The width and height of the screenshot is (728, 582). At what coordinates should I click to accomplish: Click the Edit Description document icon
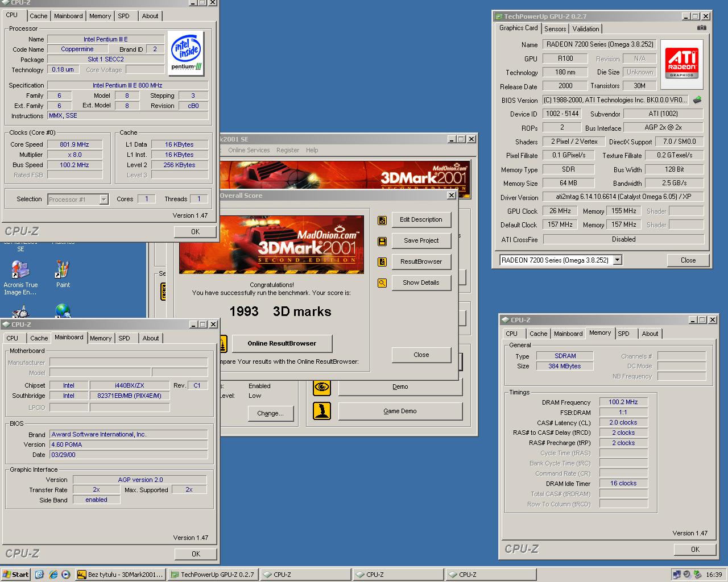coord(382,220)
